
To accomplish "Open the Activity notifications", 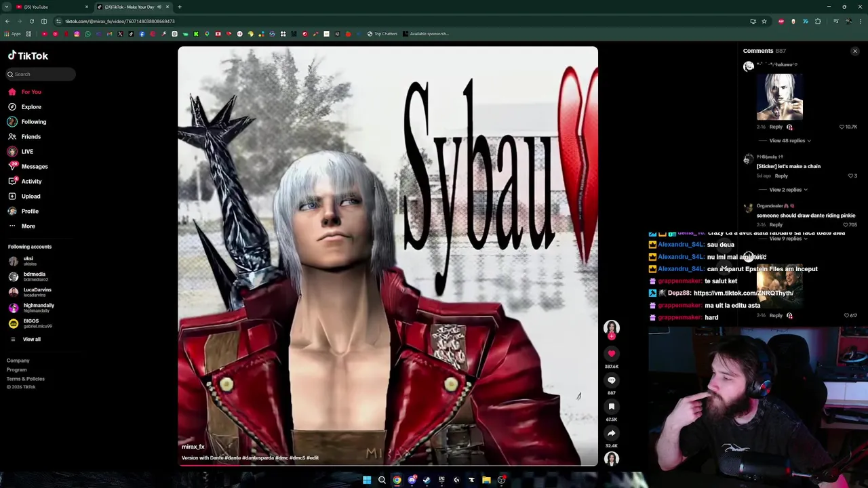I will pyautogui.click(x=25, y=182).
